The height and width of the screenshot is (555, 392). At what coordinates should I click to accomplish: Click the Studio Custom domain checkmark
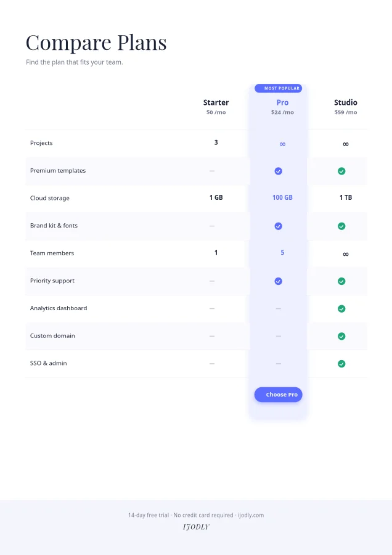341,336
